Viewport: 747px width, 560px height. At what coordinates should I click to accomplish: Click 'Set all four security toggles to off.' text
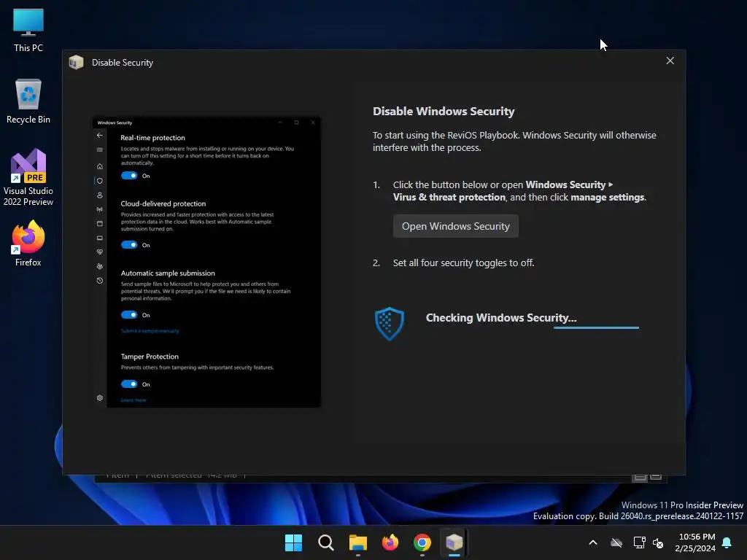click(x=463, y=262)
